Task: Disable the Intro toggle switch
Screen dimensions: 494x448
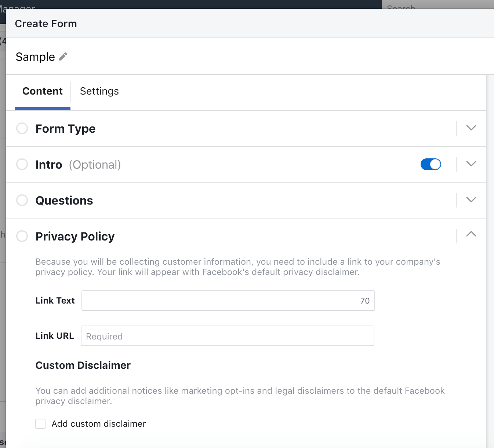Action: 431,164
